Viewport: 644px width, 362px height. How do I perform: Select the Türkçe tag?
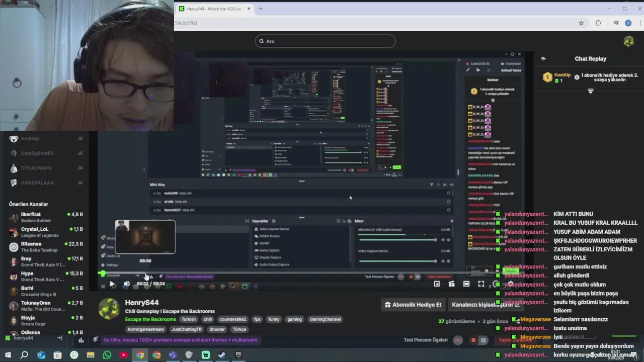click(x=239, y=329)
